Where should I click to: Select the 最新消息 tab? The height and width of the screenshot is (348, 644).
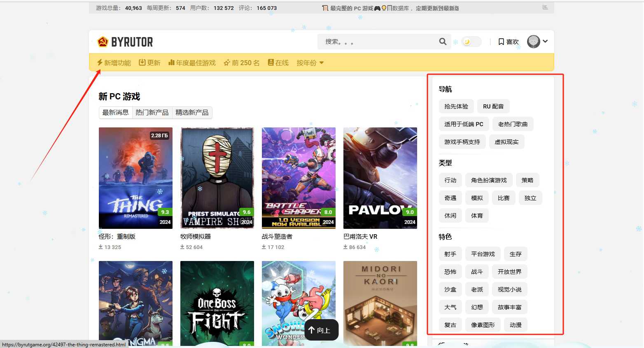(116, 113)
